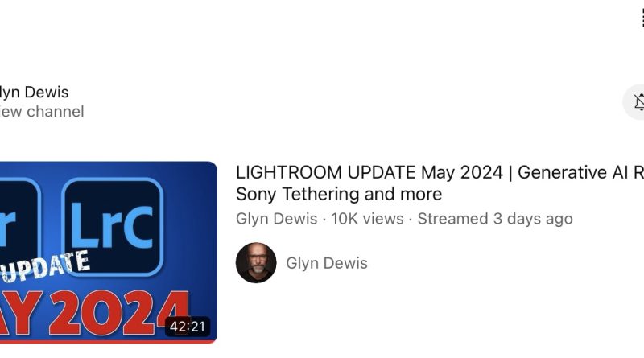Open the View channel link
Image resolution: width=644 pixels, height=358 pixels.
coord(42,112)
